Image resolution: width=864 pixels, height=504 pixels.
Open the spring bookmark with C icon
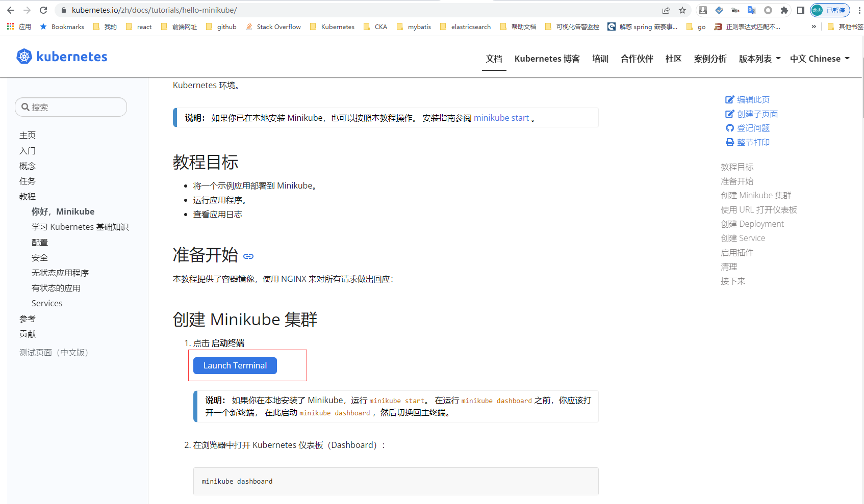click(x=643, y=26)
